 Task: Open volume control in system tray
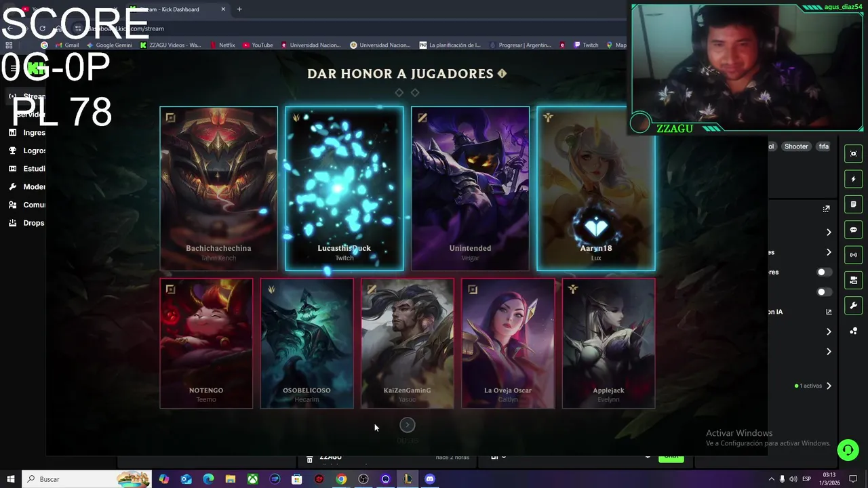(x=794, y=479)
